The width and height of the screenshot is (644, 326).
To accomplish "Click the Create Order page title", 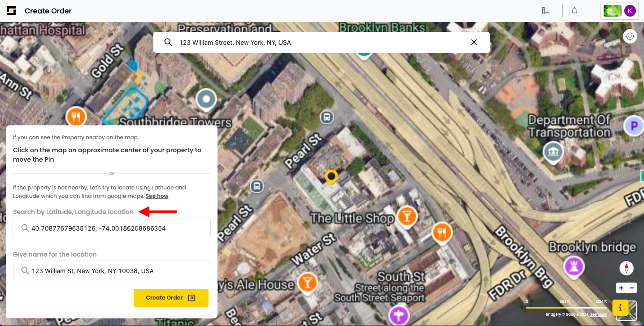I will point(48,11).
